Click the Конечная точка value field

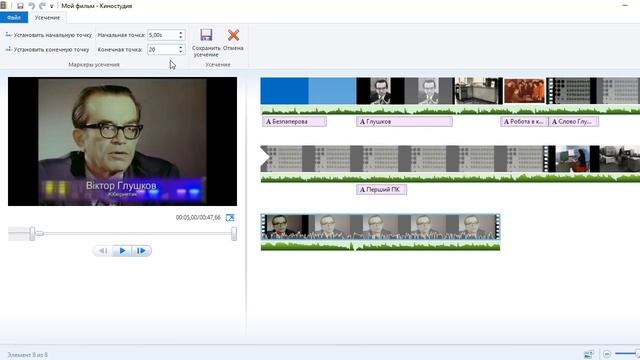[162, 49]
